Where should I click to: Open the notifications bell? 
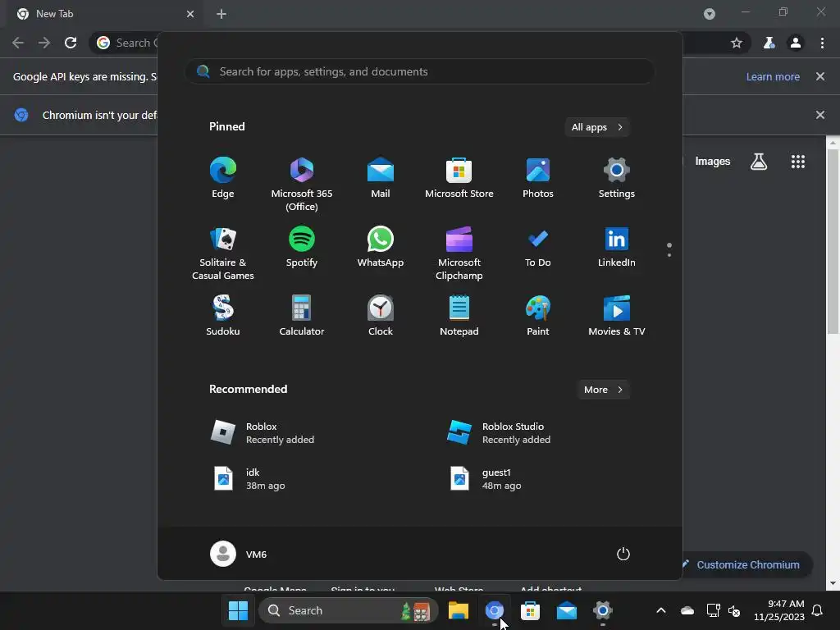coord(818,610)
